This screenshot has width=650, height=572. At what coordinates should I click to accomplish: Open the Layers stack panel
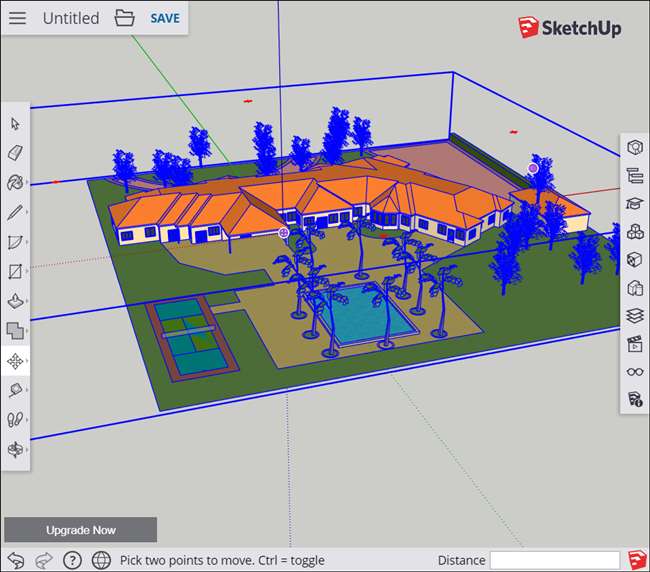(x=635, y=316)
